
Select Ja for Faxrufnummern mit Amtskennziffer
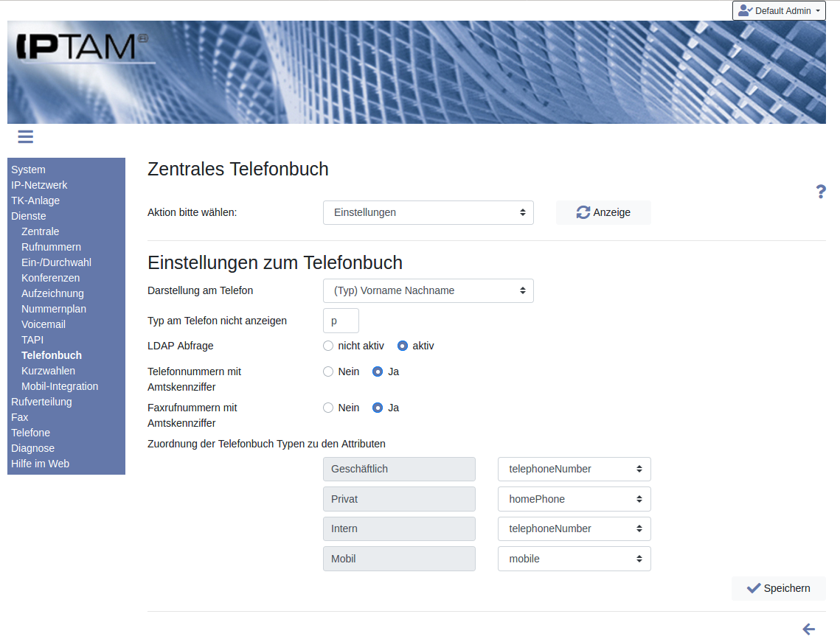tap(378, 408)
